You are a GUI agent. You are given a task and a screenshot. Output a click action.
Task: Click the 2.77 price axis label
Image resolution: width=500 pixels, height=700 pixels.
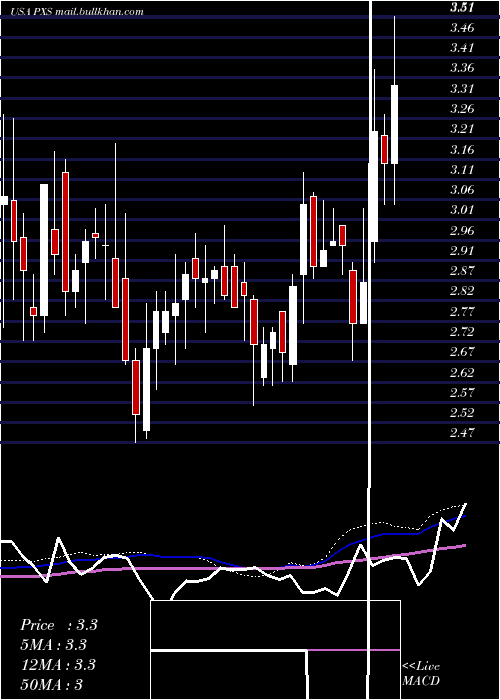(x=462, y=311)
